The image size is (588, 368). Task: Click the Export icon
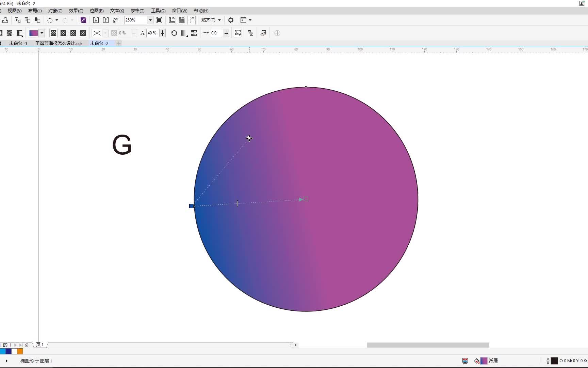tap(106, 20)
